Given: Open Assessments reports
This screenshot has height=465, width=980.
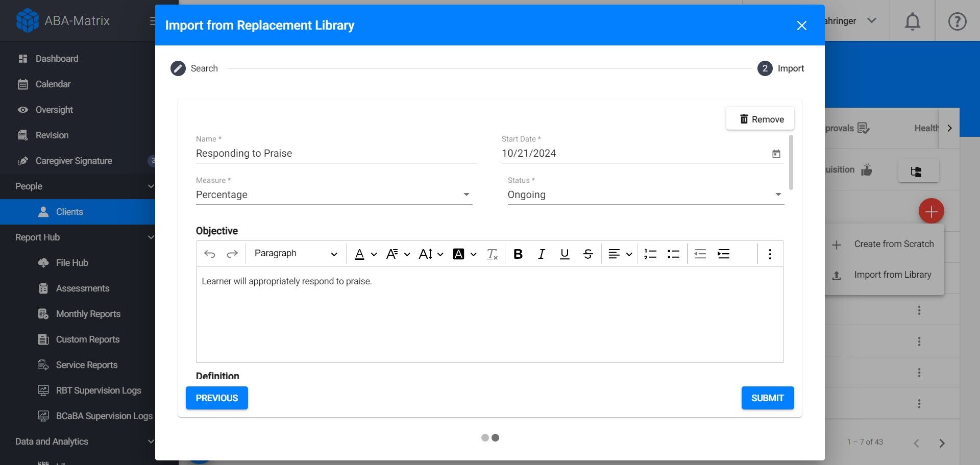Looking at the screenshot, I should pyautogui.click(x=83, y=288).
